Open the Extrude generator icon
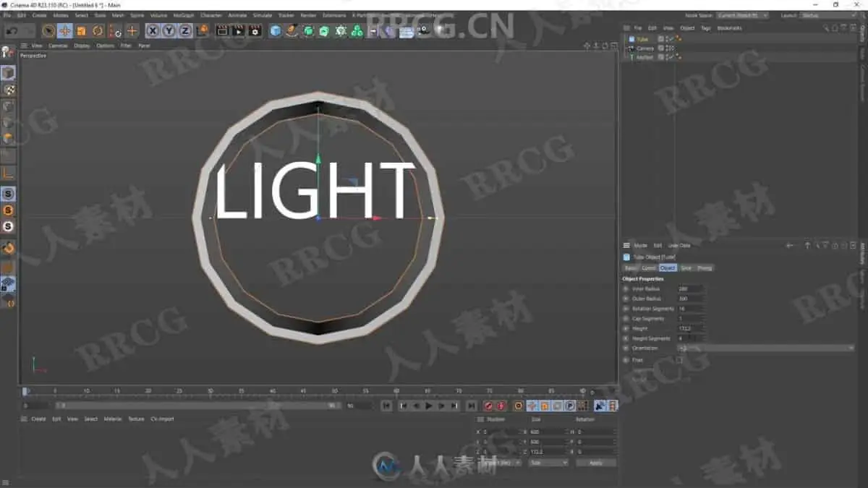The width and height of the screenshot is (868, 488). click(x=324, y=30)
